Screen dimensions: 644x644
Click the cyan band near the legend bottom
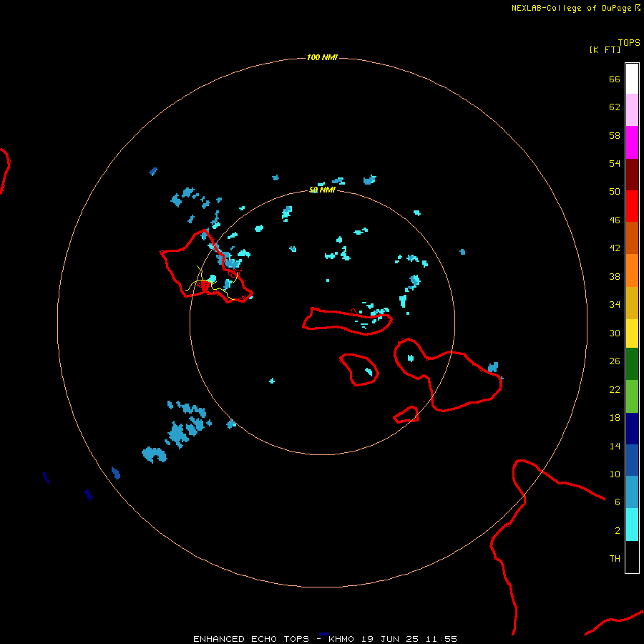point(632,525)
